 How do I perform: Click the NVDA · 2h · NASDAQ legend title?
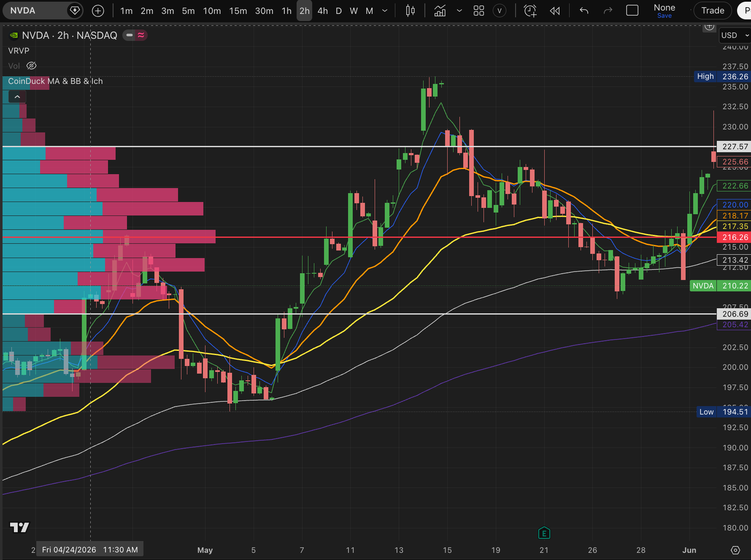coord(70,35)
